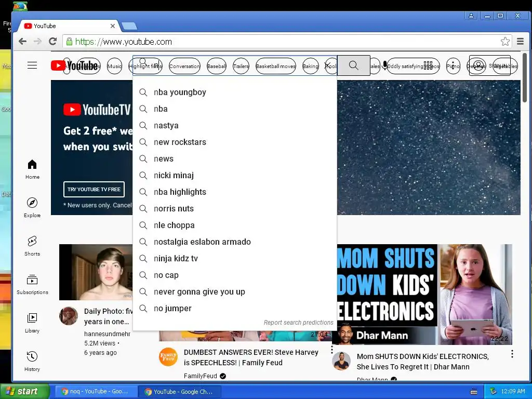Click the 12:09 AM clock in the system tray
532x399 pixels.
[x=513, y=392]
